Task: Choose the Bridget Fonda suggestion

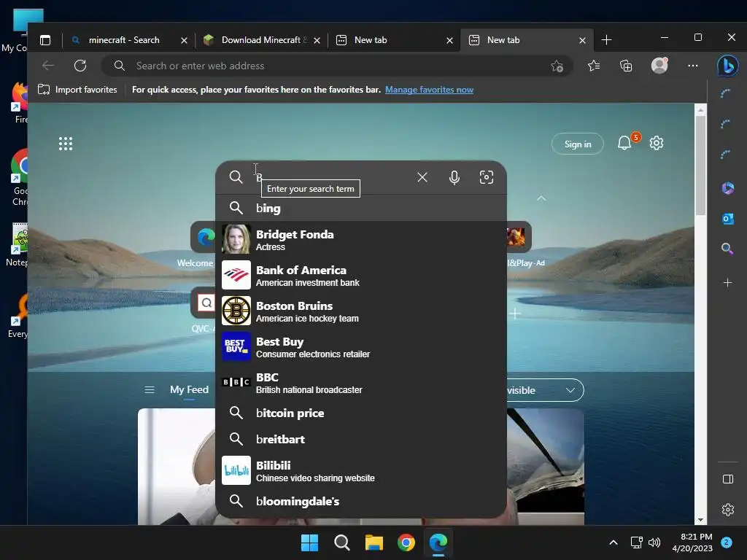Action: point(360,239)
